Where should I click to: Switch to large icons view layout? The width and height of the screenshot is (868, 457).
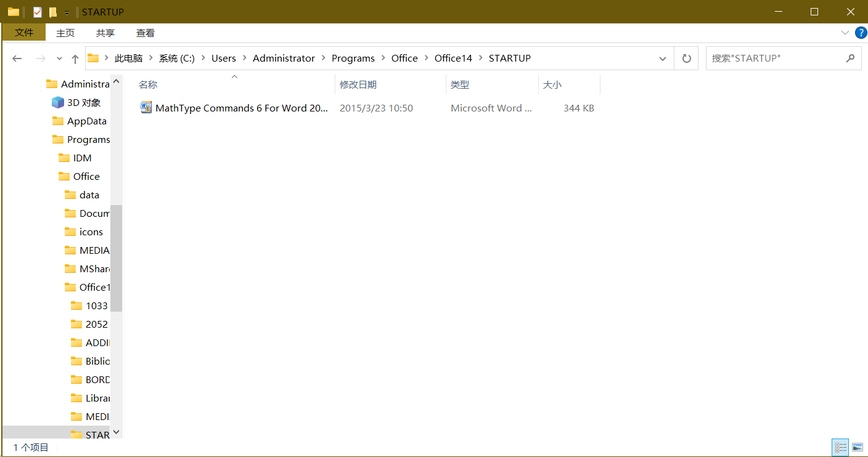pyautogui.click(x=857, y=448)
